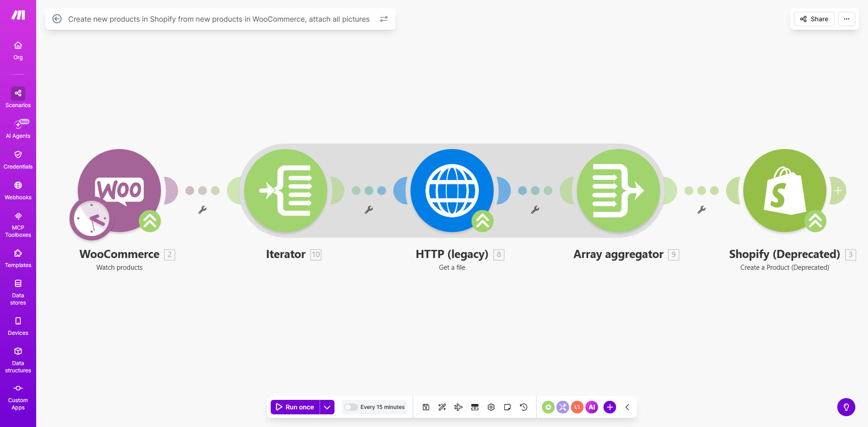
Task: Select the WooCommerce Watch products module
Action: coord(119,191)
